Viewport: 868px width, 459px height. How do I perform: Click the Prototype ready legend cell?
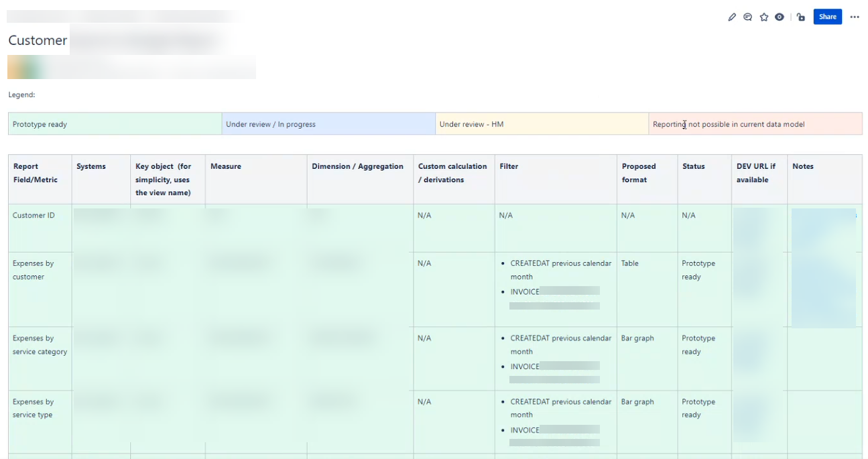pyautogui.click(x=115, y=124)
